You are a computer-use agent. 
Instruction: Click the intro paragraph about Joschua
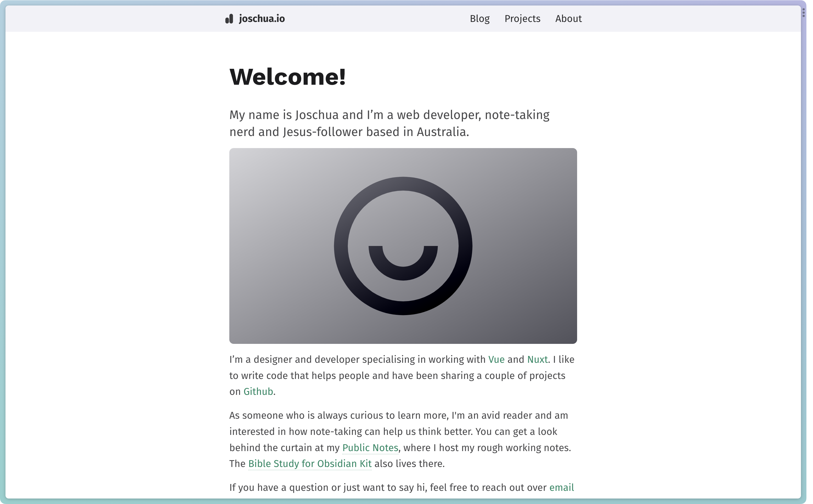(x=389, y=123)
